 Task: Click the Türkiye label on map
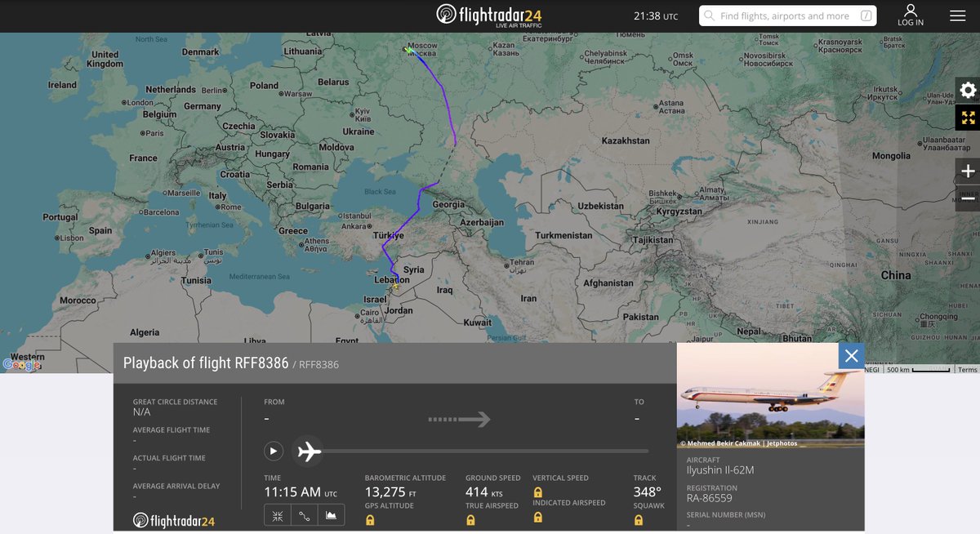pos(389,235)
